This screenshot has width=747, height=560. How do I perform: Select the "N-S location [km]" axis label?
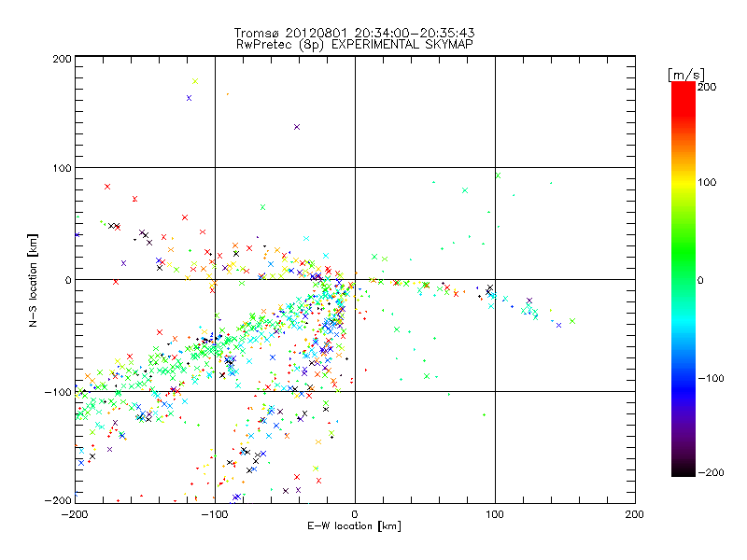33,280
